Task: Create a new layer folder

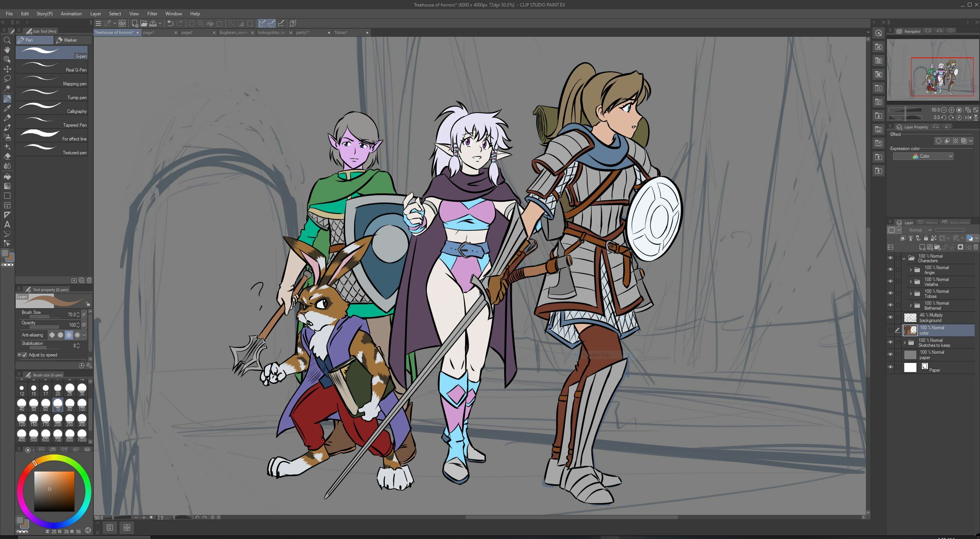Action: pyautogui.click(x=938, y=247)
